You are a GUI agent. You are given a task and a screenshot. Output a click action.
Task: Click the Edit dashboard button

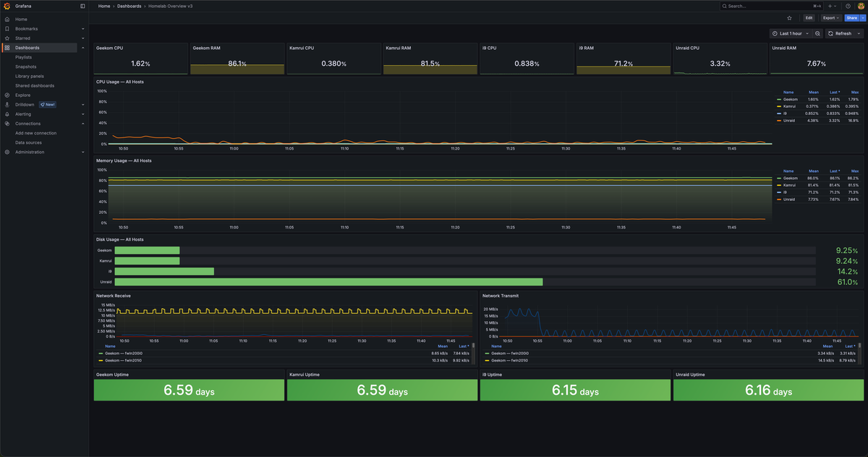[809, 17]
